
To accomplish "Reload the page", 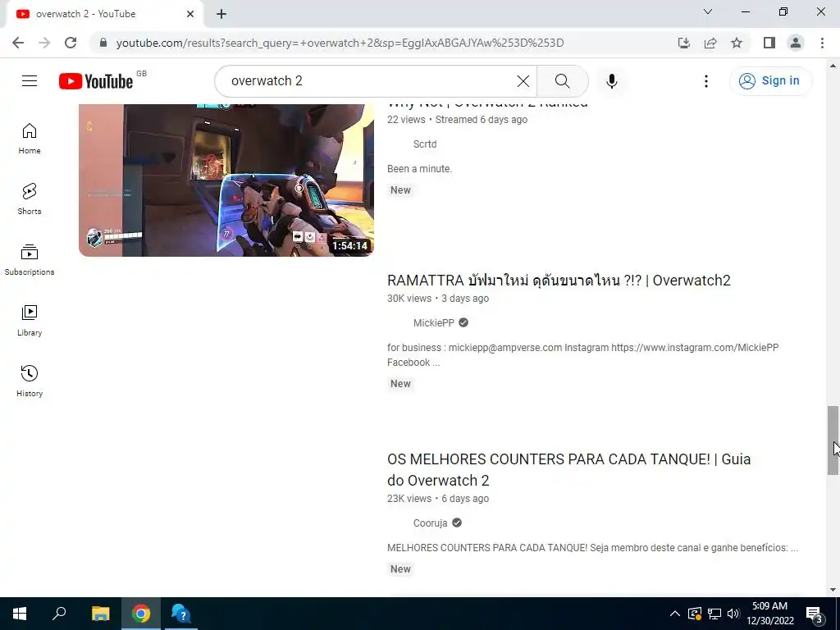I will (71, 43).
